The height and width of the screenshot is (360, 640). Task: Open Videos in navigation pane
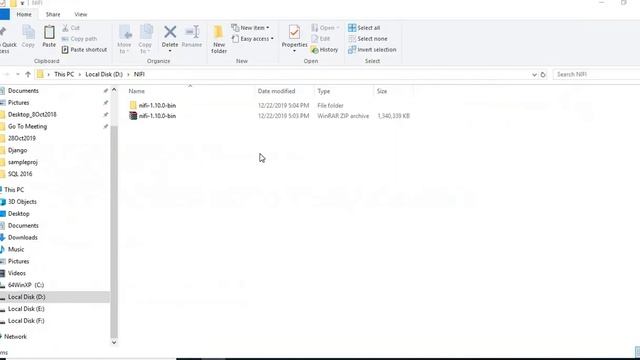tap(17, 273)
